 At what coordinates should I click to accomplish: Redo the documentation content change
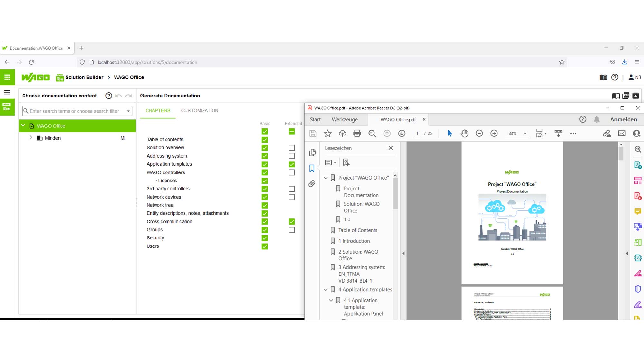click(128, 96)
